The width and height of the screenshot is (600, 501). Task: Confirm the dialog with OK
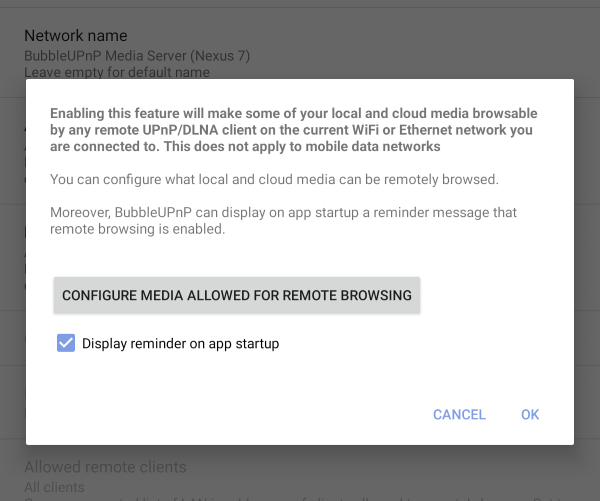pos(529,414)
